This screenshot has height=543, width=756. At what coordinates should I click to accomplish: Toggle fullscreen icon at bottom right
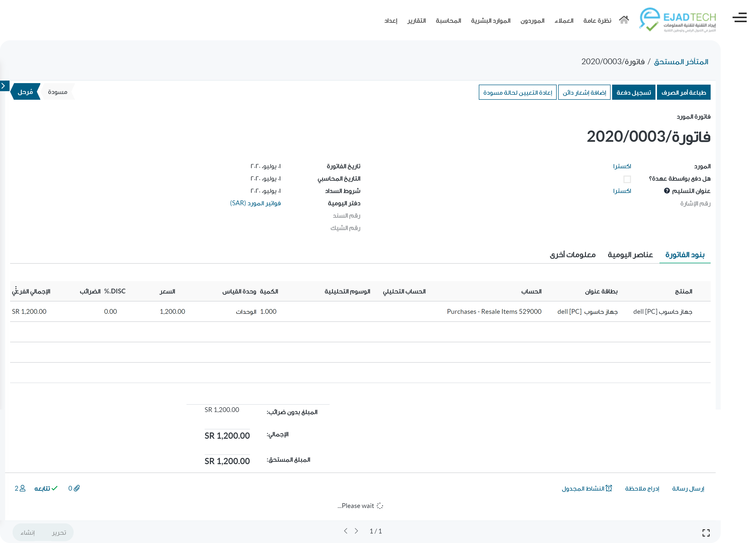point(706,533)
